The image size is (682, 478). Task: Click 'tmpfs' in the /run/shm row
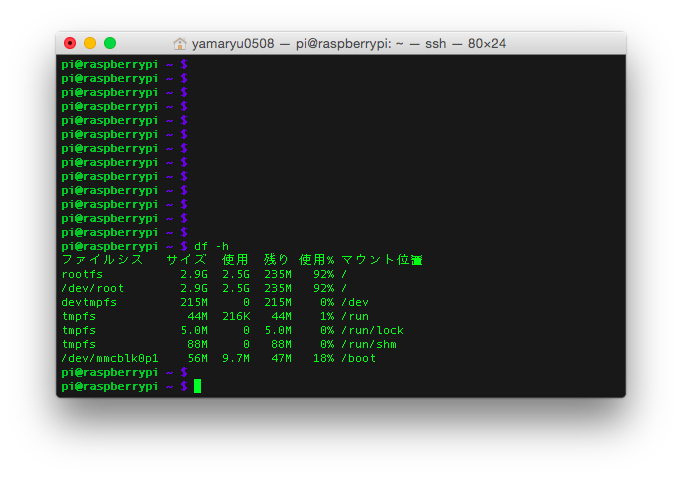[79, 344]
